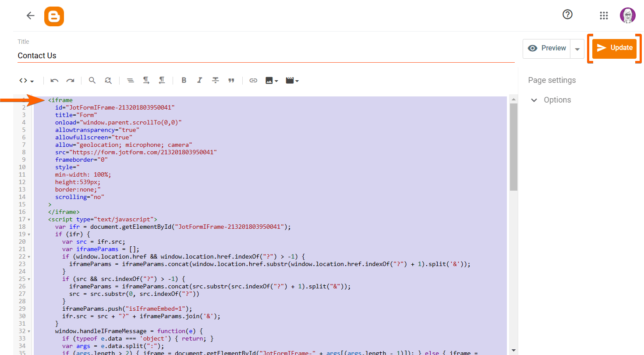Click the "var iframeParams = [];" line
Viewport: 644px width, 355px height.
[x=101, y=249]
